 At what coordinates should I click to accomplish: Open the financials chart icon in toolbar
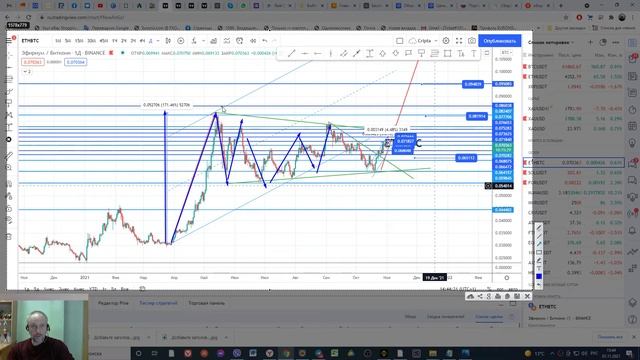coord(213,41)
